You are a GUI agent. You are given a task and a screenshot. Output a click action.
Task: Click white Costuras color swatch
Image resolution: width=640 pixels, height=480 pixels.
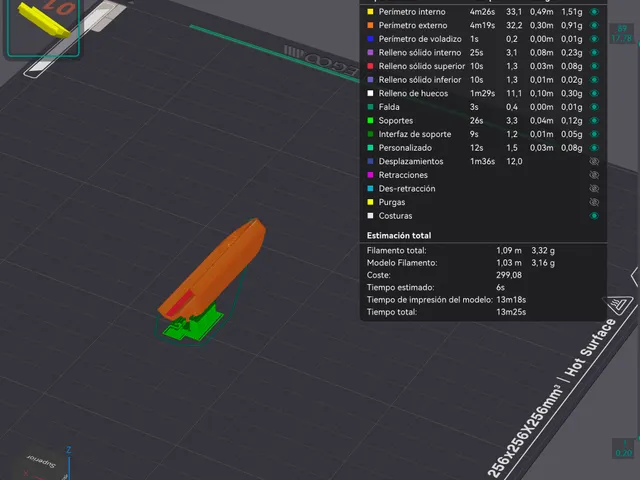click(370, 216)
